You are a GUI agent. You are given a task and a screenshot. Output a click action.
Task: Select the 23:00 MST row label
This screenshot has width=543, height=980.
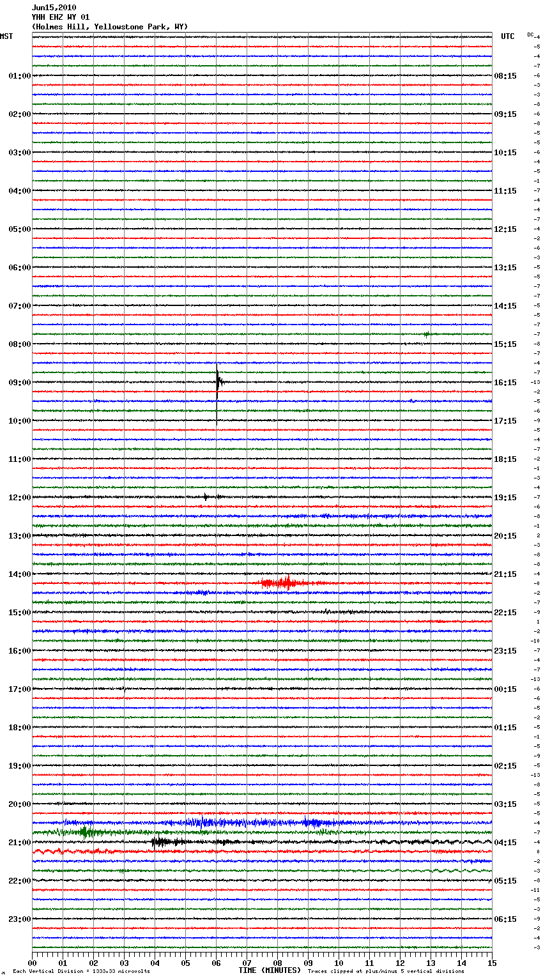(x=20, y=919)
